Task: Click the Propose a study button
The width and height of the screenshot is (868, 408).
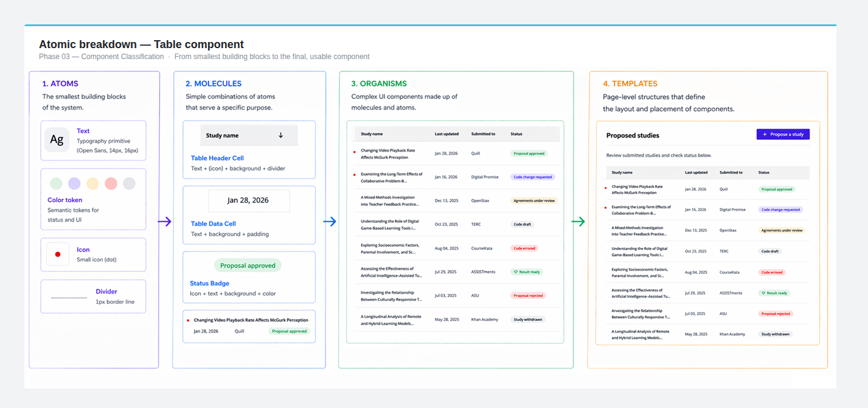Action: (x=783, y=134)
